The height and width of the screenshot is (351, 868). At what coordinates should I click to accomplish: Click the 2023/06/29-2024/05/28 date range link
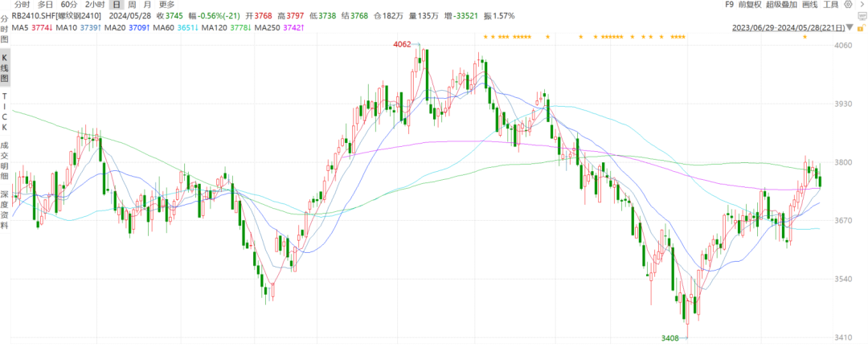coord(789,27)
